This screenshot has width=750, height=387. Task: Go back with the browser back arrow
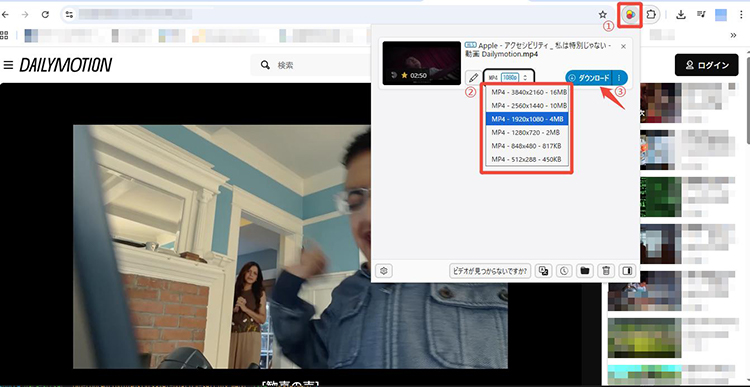(x=6, y=15)
